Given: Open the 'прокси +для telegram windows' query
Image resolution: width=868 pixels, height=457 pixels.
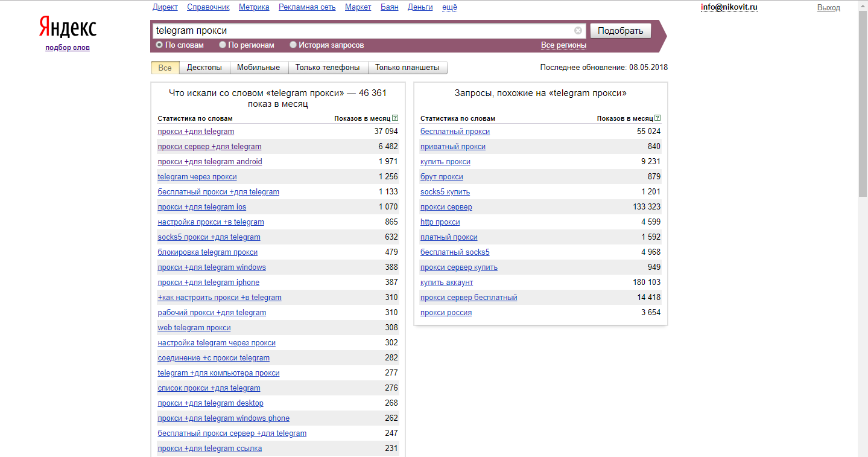Looking at the screenshot, I should [x=212, y=267].
